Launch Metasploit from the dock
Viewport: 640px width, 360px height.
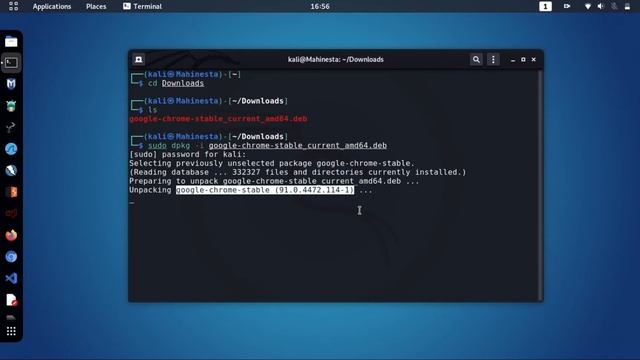11,84
